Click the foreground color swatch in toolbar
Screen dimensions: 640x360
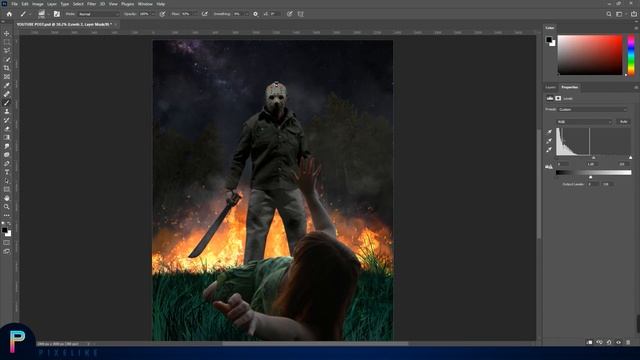pos(4,231)
